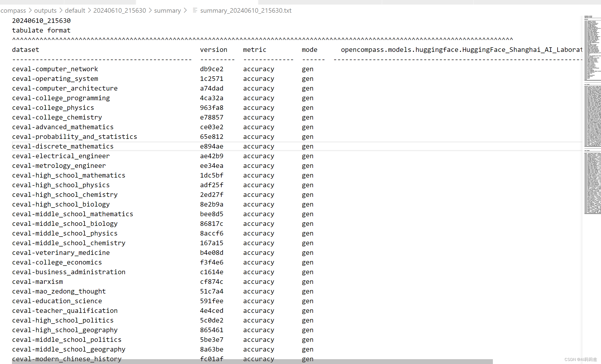Select the summary breadcrumb folder

coord(167,10)
